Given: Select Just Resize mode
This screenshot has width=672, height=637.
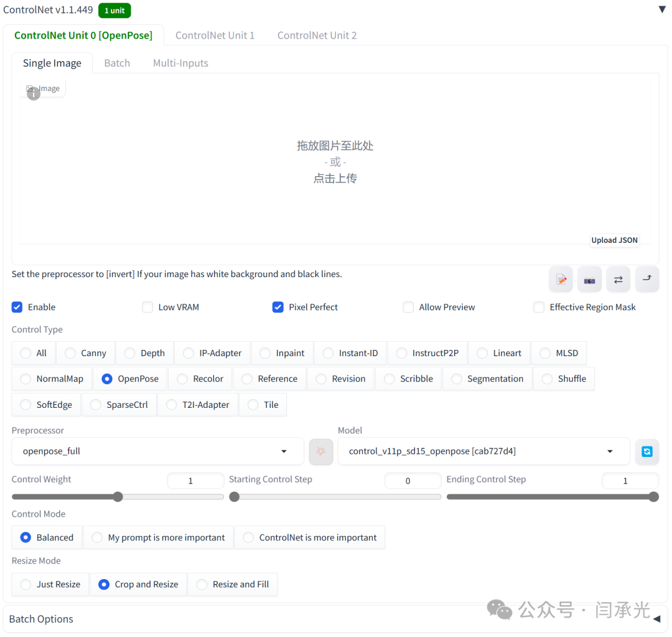Looking at the screenshot, I should (x=50, y=584).
